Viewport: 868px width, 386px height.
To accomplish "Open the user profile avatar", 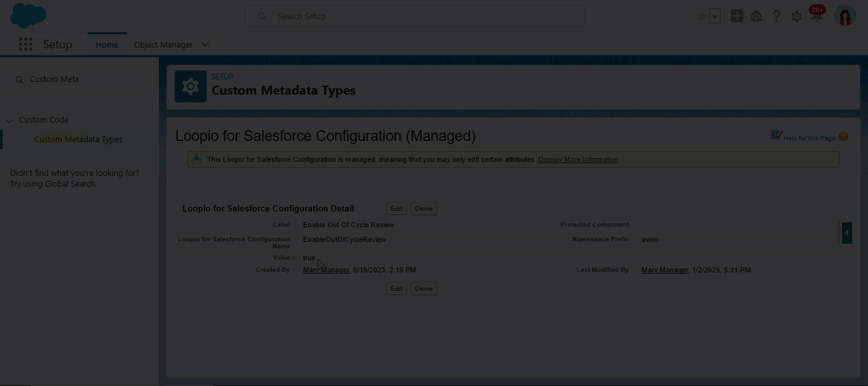I will coord(844,16).
